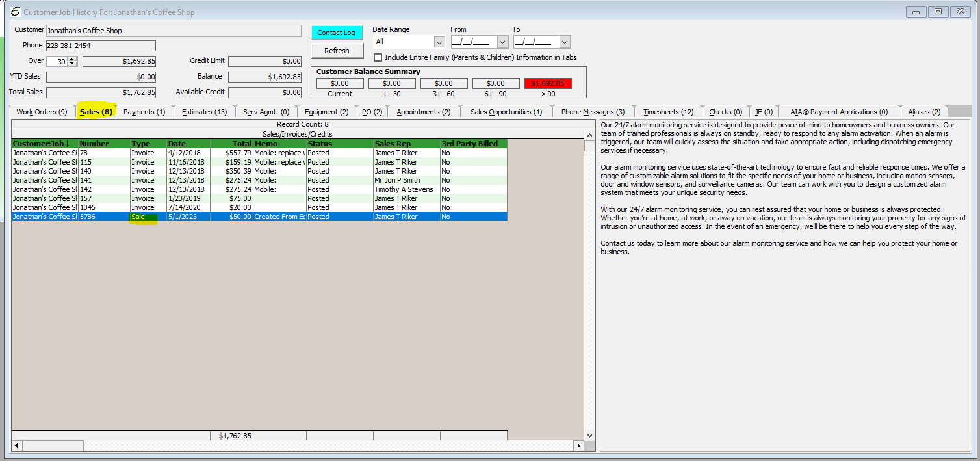Screen dimensions: 980x461
Task: Click the red over-90 balance box
Action: (548, 83)
